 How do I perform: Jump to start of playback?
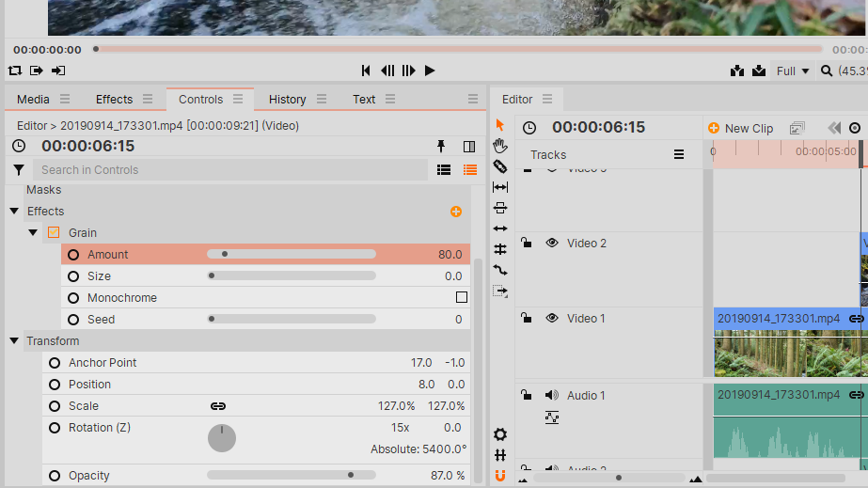[x=366, y=71]
